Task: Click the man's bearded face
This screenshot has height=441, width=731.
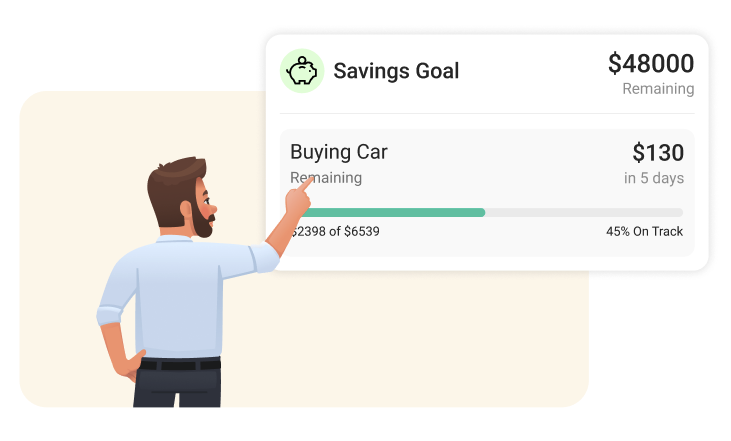Action: click(199, 212)
